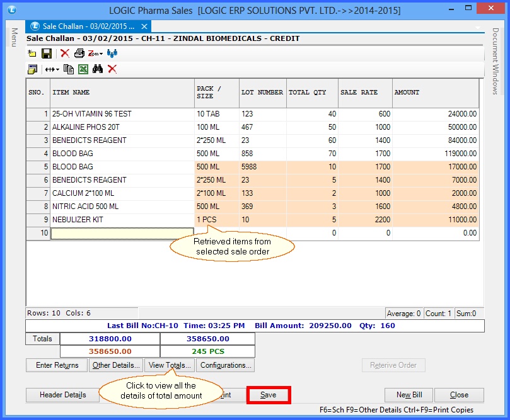Click the Enter Returns button

point(57,365)
